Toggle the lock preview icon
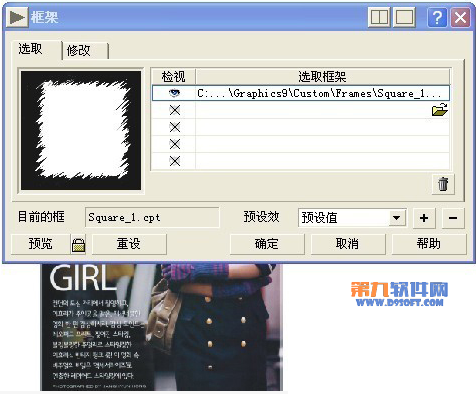 tap(78, 245)
